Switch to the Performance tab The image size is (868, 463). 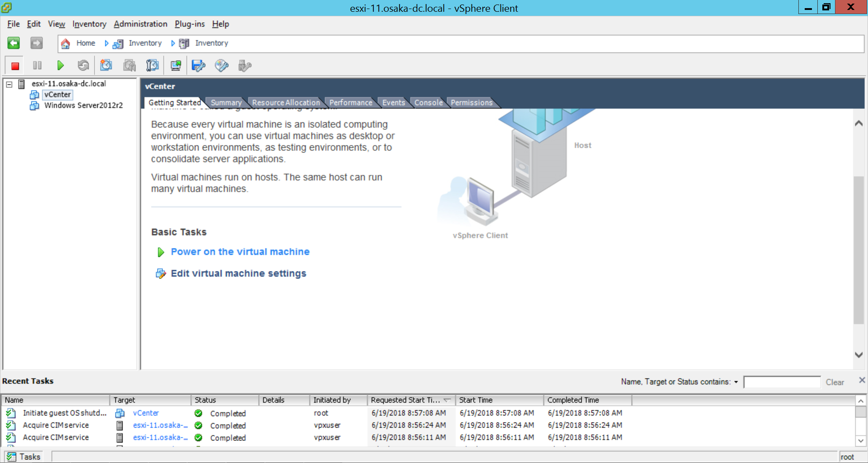point(351,103)
